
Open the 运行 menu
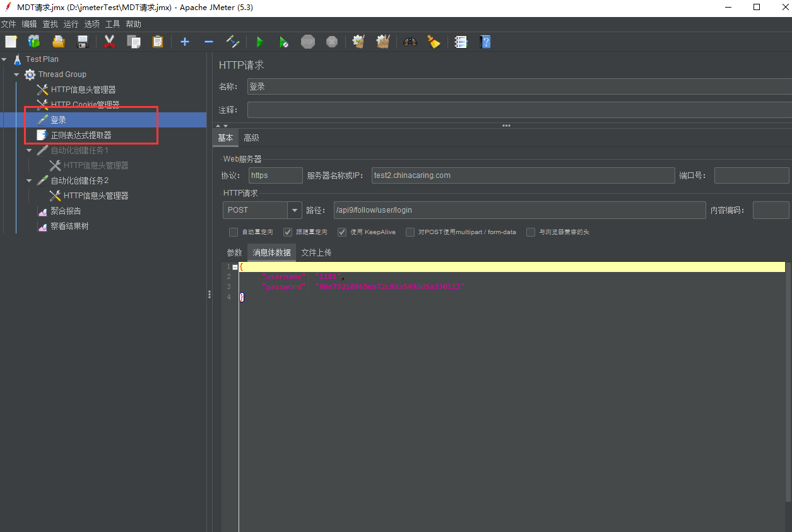click(71, 24)
